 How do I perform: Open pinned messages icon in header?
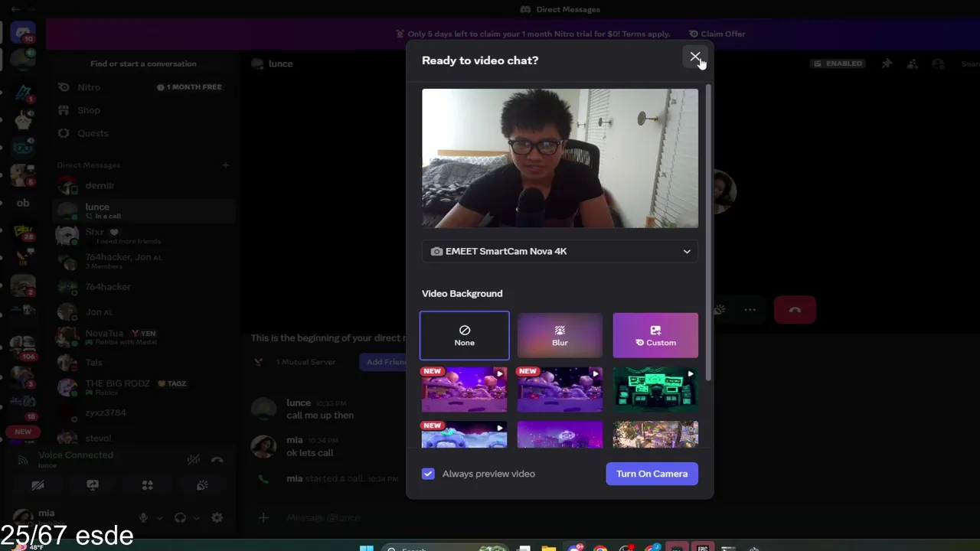pos(887,64)
